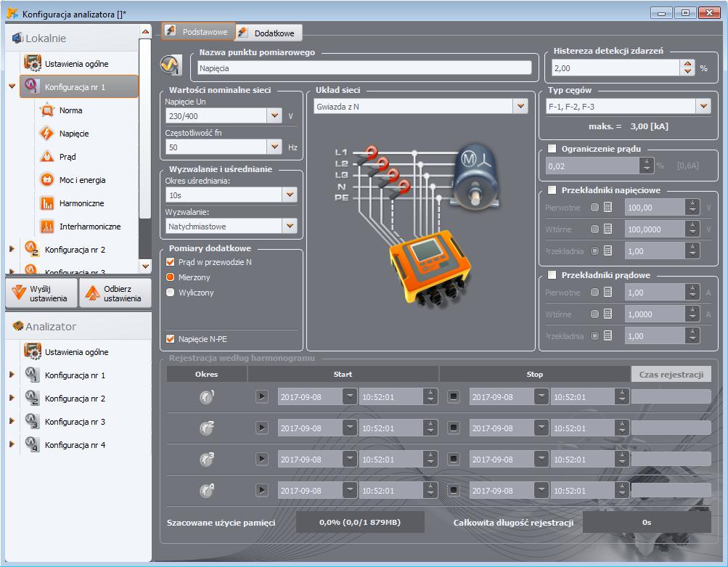The image size is (728, 567).
Task: Click Histereza value input field
Action: 615,68
